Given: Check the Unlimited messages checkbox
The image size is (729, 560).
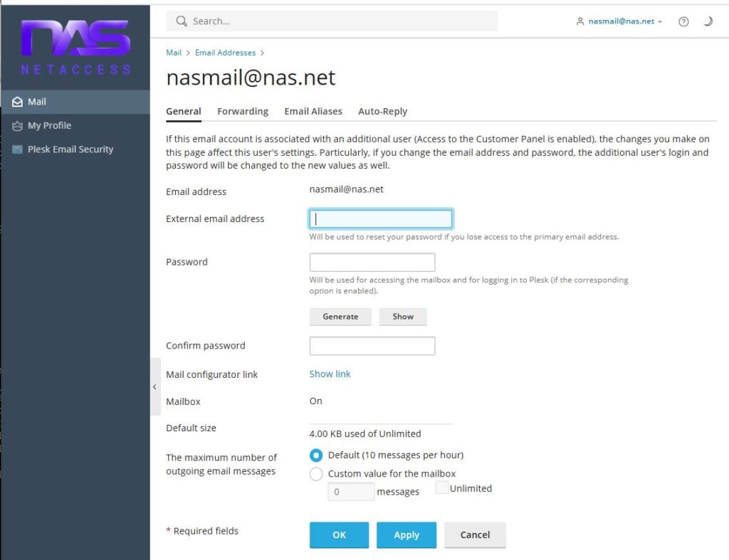Looking at the screenshot, I should [x=441, y=487].
